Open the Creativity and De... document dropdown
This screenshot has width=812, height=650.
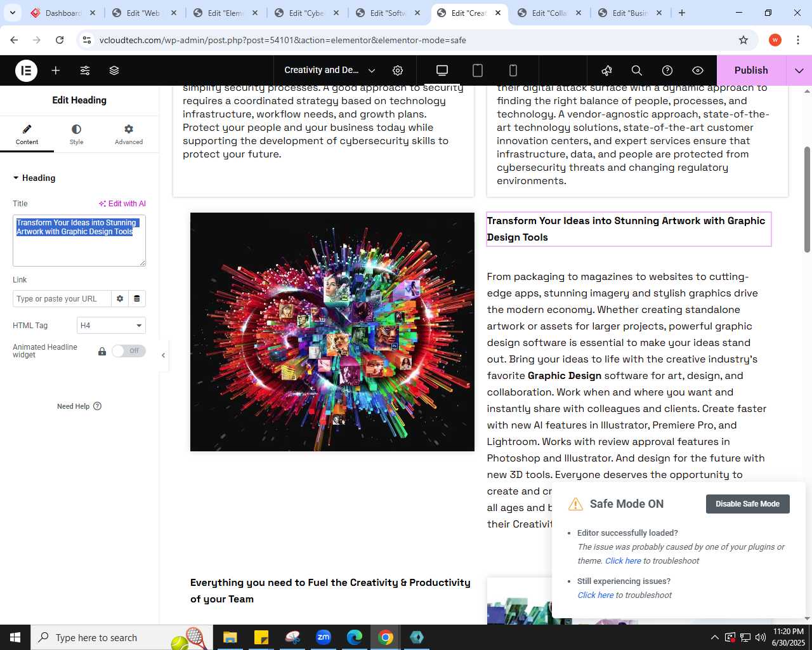(x=329, y=70)
